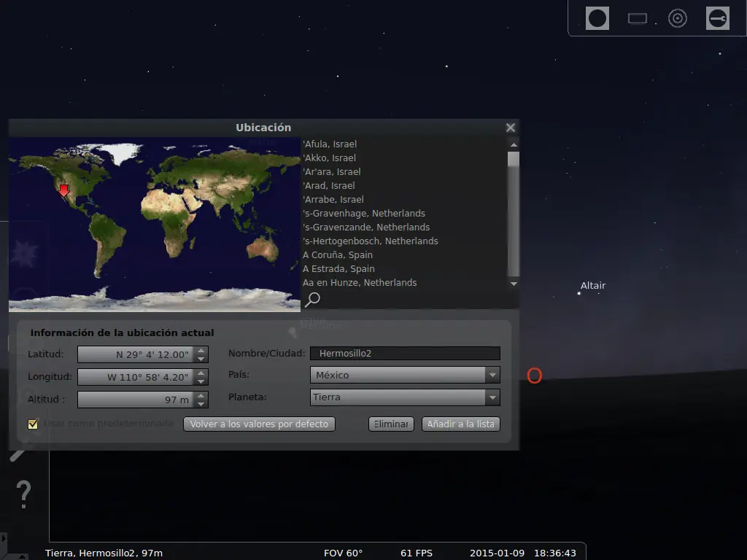Image resolution: width=747 pixels, height=560 pixels.
Task: Activate the Telrad finder circles
Action: tap(677, 17)
